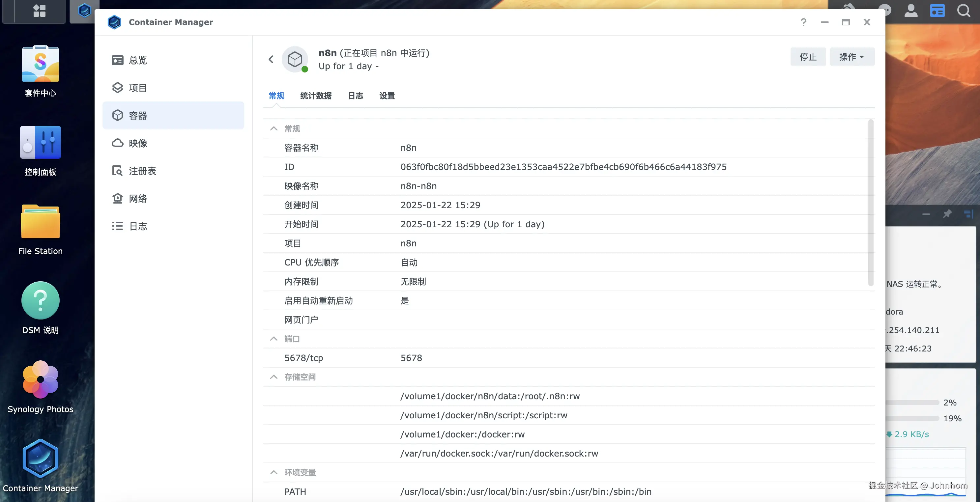980x502 pixels.
Task: Switch to the 日志 tab
Action: tap(355, 96)
